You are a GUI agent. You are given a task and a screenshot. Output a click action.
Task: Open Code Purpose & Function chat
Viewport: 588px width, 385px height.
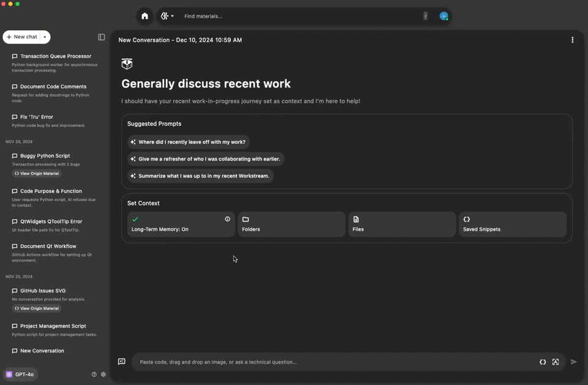(x=55, y=198)
